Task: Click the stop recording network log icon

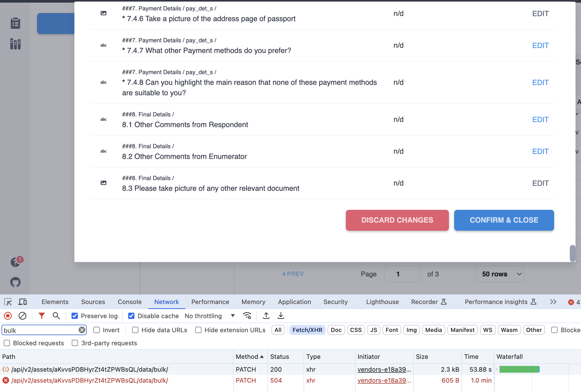Action: [8, 316]
